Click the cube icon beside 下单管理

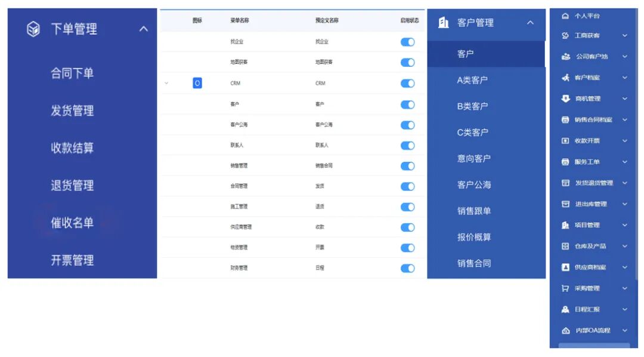33,29
